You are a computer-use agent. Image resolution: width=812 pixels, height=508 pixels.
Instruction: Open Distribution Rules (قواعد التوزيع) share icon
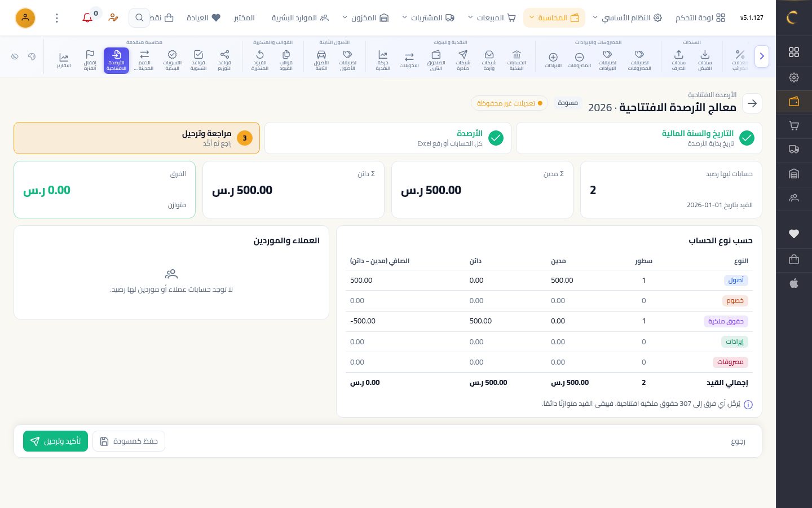(x=224, y=60)
